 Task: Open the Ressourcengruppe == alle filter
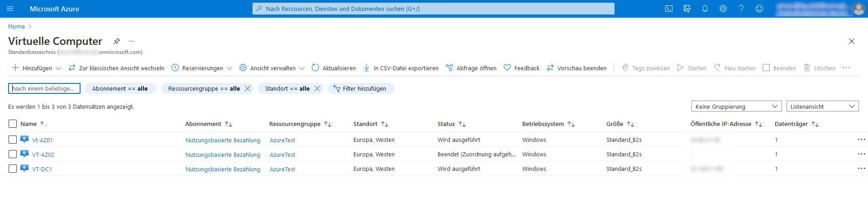click(204, 88)
